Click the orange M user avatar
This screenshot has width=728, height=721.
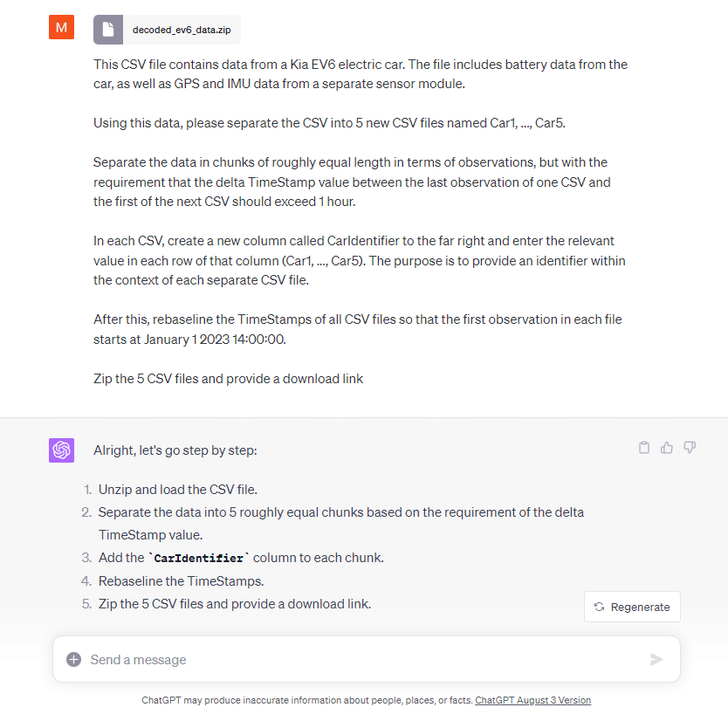coord(61,27)
